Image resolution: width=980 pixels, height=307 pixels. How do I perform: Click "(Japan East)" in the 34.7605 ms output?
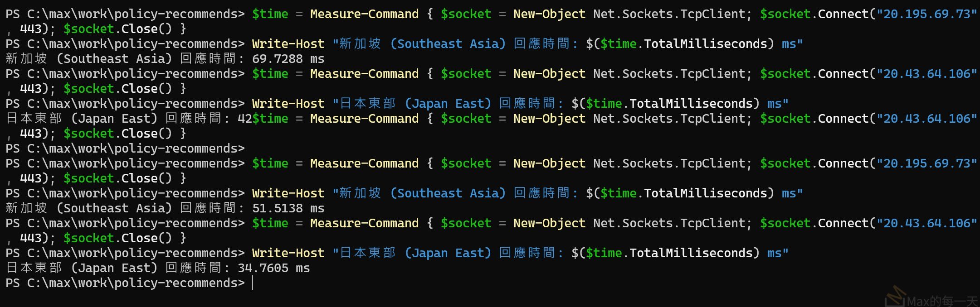114,268
